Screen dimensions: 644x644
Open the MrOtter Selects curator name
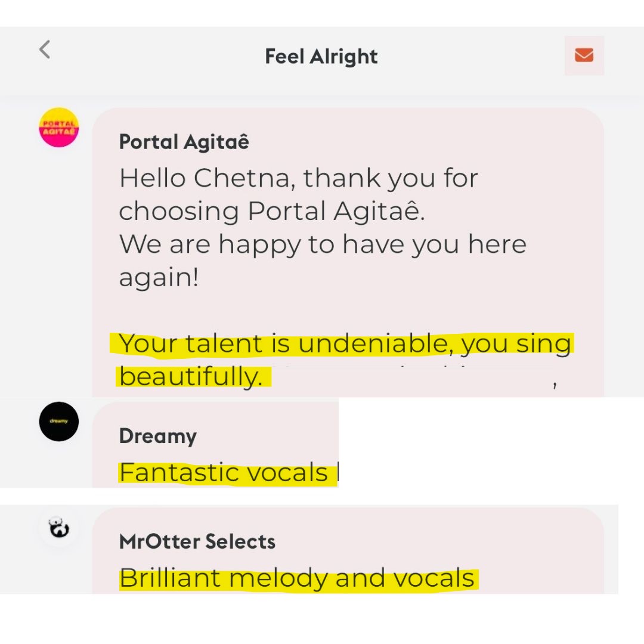(197, 541)
